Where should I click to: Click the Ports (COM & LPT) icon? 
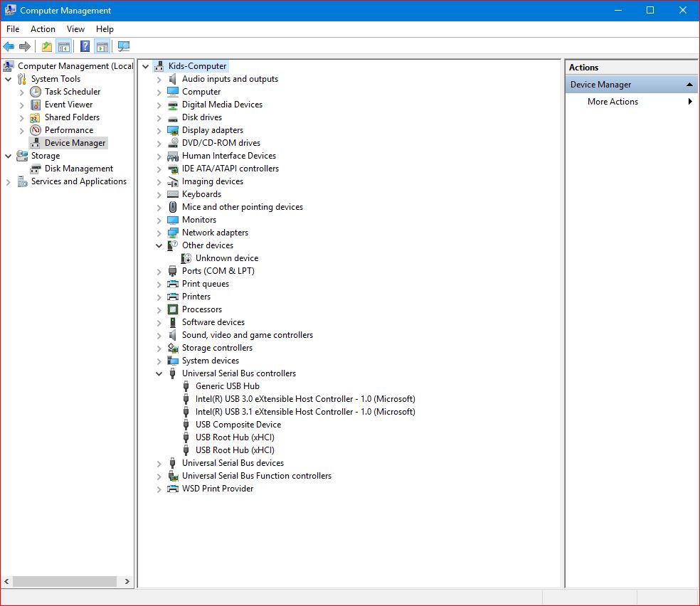(x=172, y=271)
